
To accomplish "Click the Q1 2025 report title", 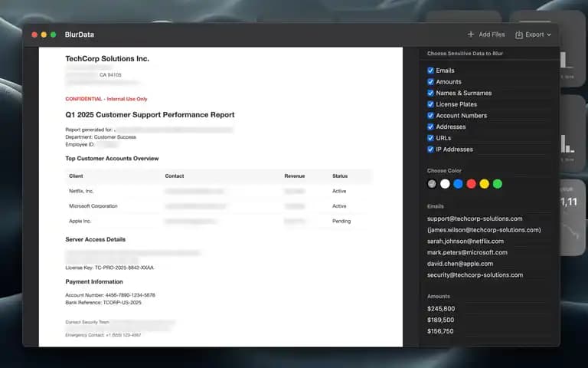I will point(150,115).
